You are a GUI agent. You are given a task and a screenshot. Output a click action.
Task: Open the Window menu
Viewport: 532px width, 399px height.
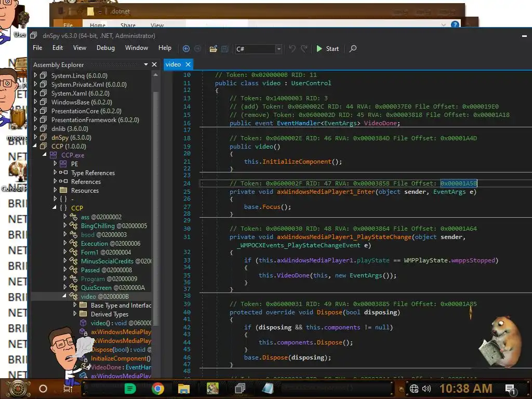(137, 48)
